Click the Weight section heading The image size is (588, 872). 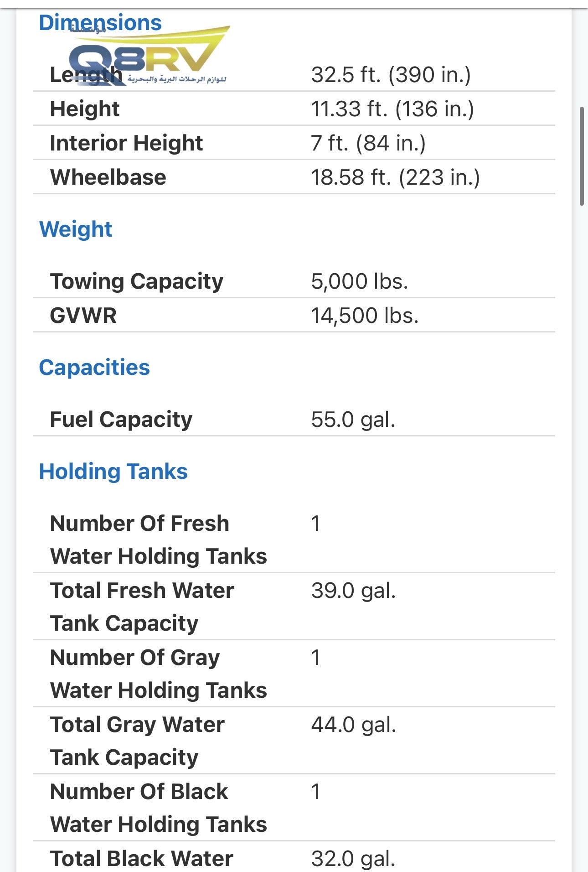click(76, 229)
